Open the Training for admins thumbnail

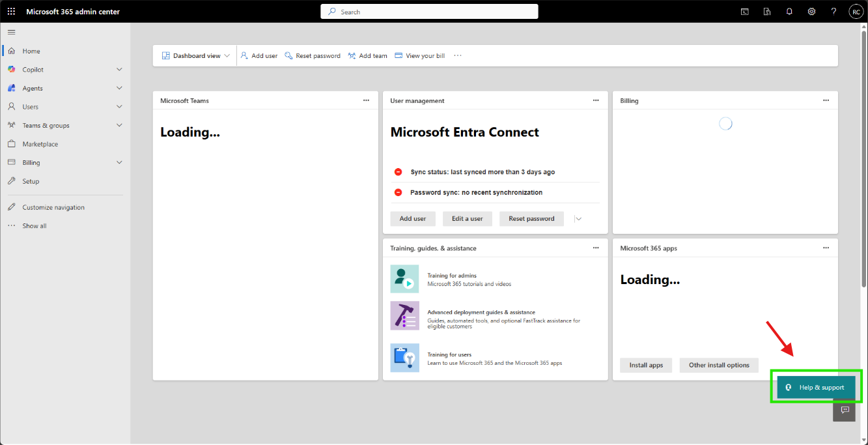pyautogui.click(x=404, y=279)
